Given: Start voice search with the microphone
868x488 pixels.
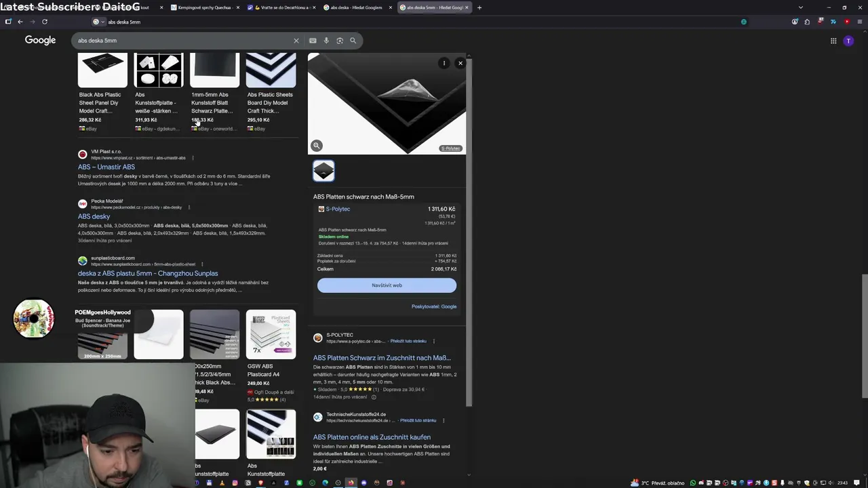Looking at the screenshot, I should coord(326,41).
